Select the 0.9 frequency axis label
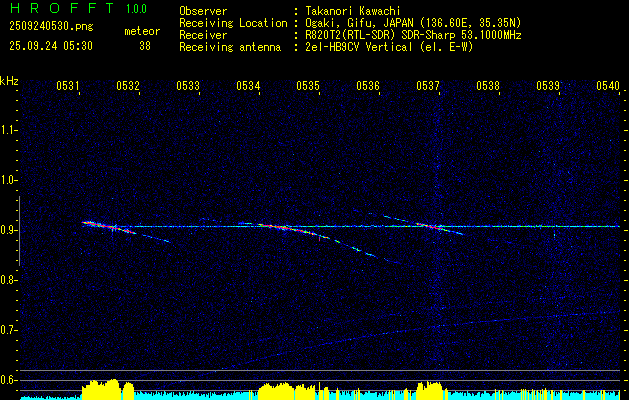 [9, 229]
